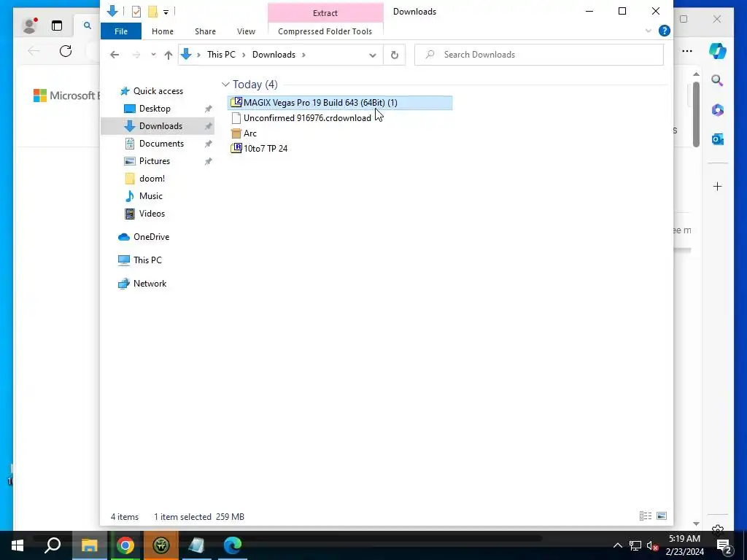Show hidden system tray icons
The width and height of the screenshot is (747, 560).
617,545
